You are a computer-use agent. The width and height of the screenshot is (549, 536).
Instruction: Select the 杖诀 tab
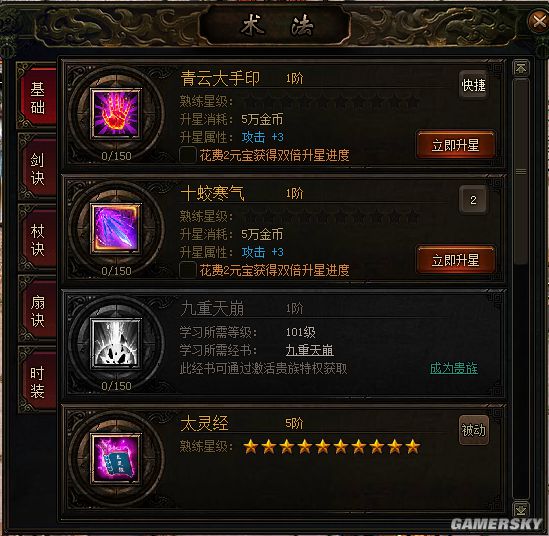click(x=37, y=240)
